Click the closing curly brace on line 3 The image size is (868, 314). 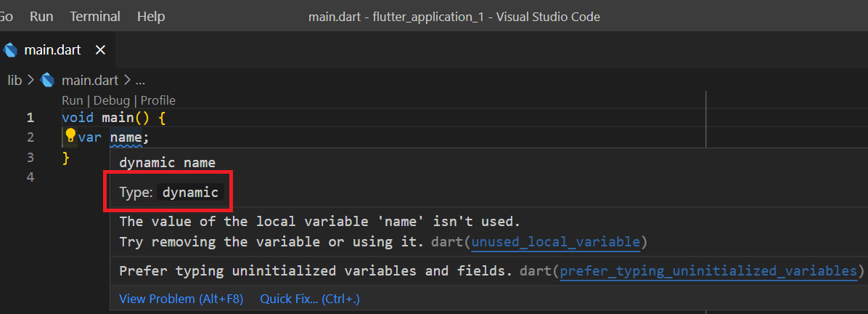(x=66, y=158)
